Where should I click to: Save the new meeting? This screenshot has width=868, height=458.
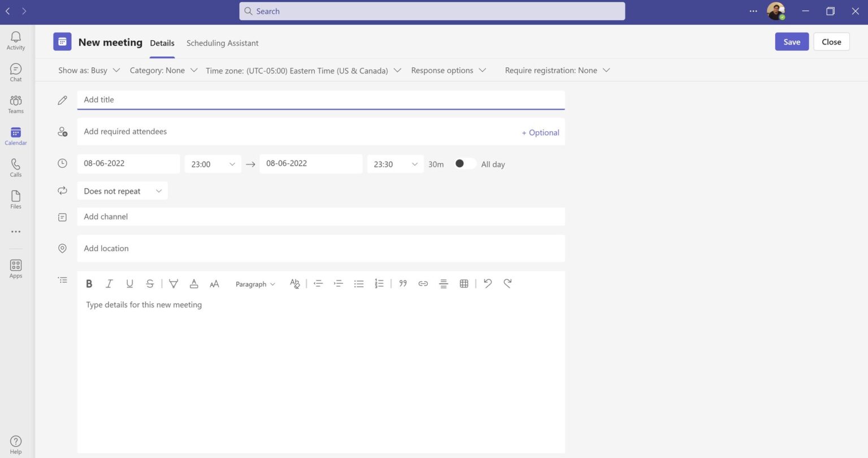point(791,42)
